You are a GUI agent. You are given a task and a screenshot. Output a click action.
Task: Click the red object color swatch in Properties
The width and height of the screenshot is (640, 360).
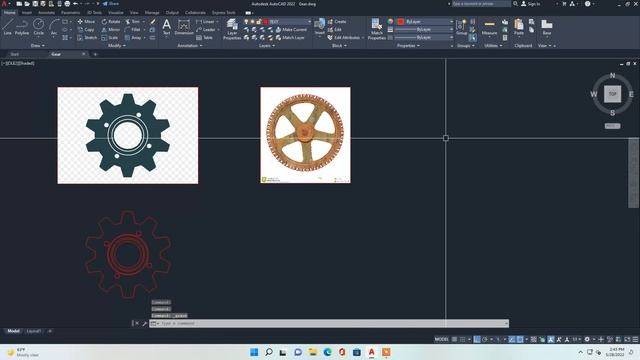click(401, 22)
